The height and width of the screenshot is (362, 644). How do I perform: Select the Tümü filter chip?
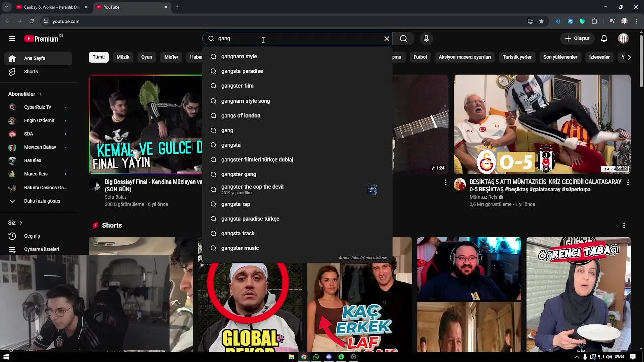[99, 57]
